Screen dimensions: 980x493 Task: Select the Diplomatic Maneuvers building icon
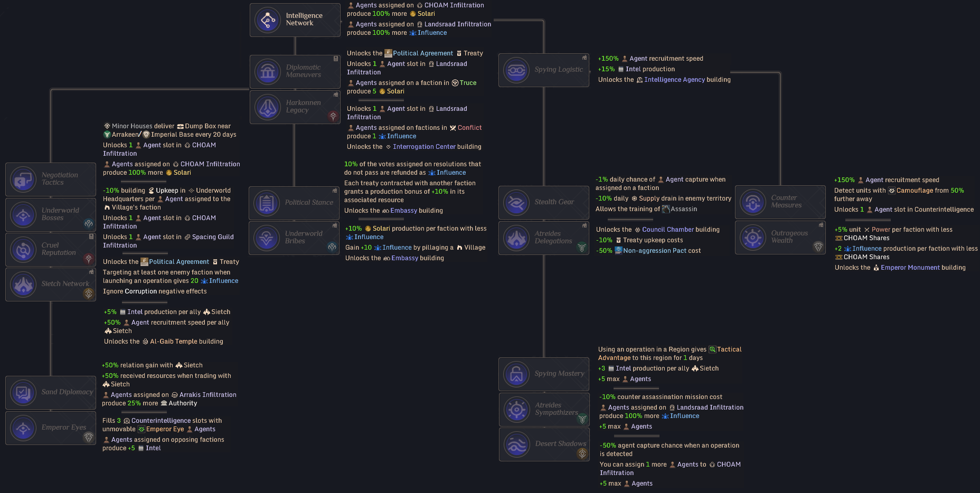[268, 72]
